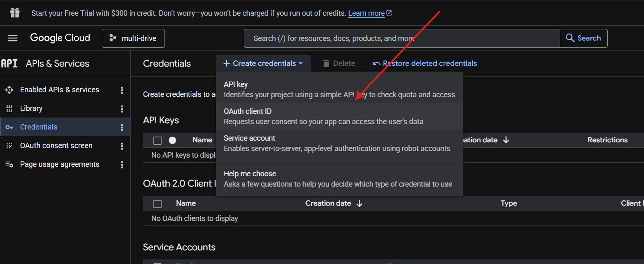
Task: Sort API Keys by Name column
Action: pyautogui.click(x=202, y=140)
